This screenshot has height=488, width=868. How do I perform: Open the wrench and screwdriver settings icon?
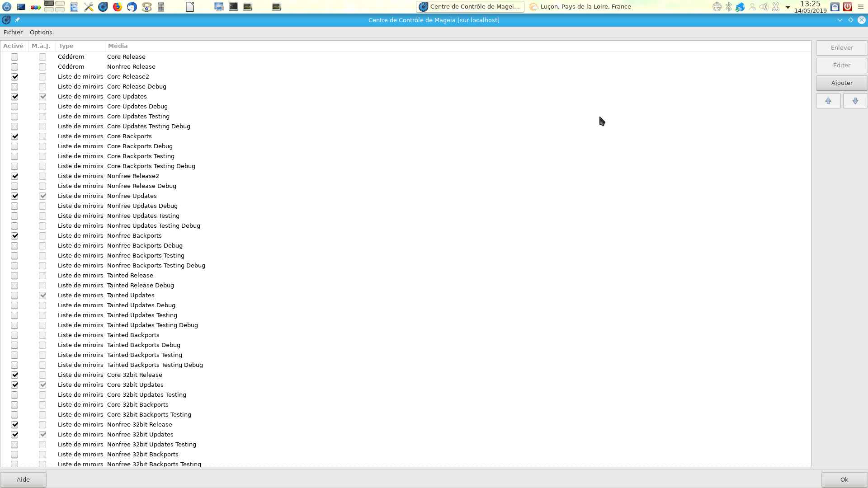coord(89,7)
